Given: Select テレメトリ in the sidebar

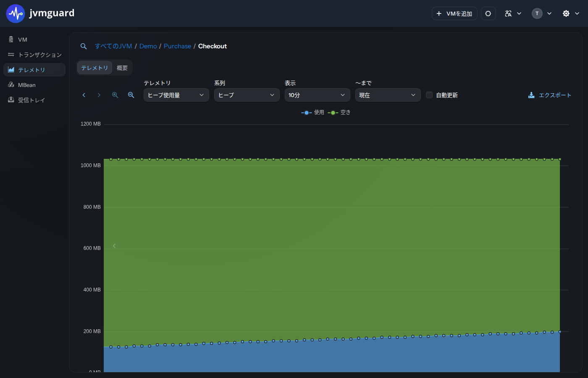Looking at the screenshot, I should coord(34,70).
